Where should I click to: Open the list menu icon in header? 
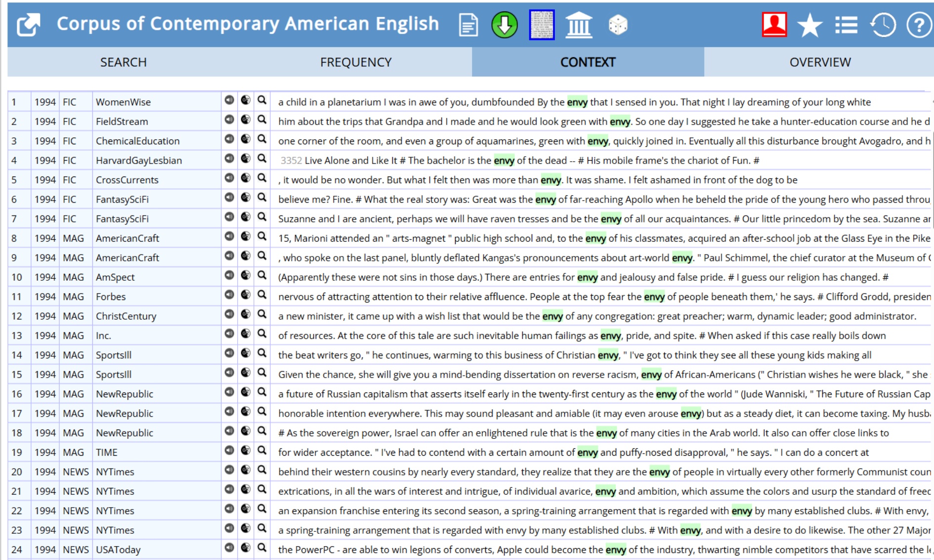pos(846,25)
